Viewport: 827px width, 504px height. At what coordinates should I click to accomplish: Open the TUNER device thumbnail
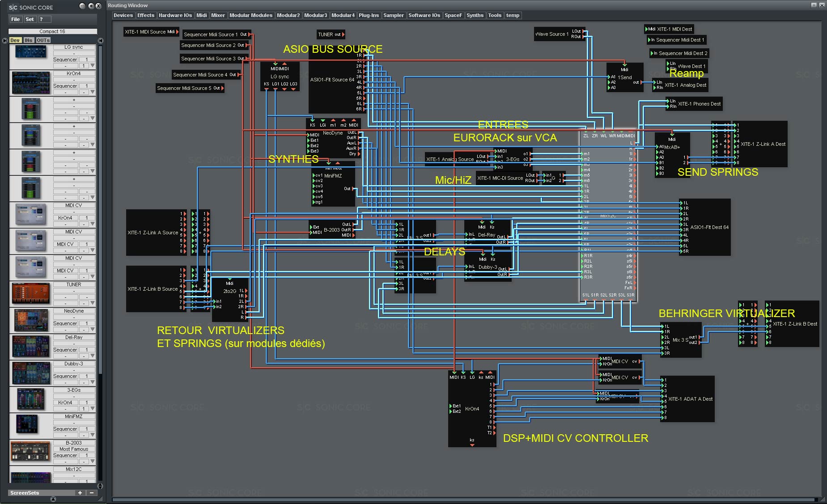click(31, 294)
